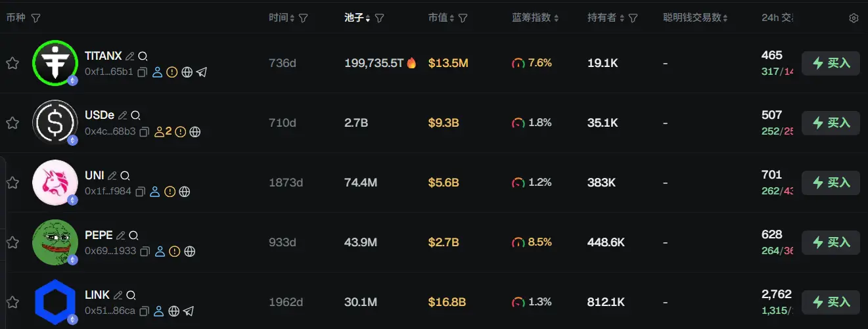Open the UNI unicorn token logo

(x=55, y=183)
